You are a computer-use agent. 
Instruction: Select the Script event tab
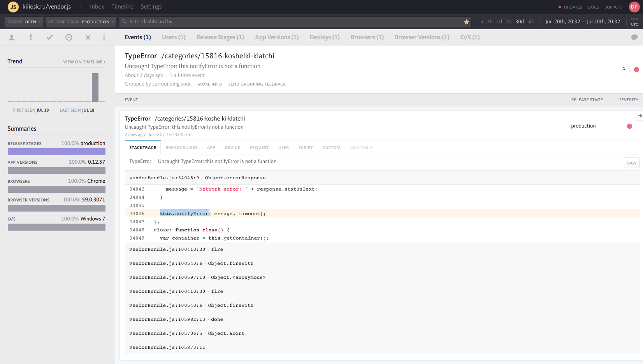tap(306, 148)
